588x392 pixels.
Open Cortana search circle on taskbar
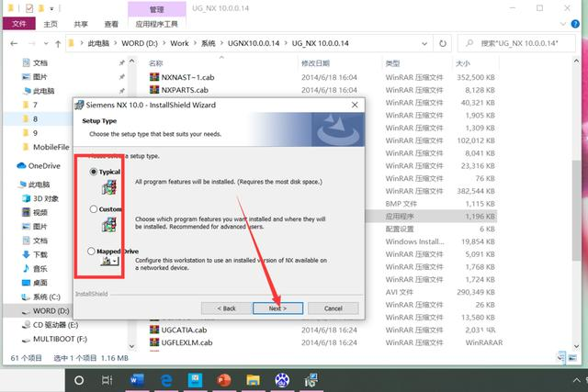pyautogui.click(x=79, y=380)
